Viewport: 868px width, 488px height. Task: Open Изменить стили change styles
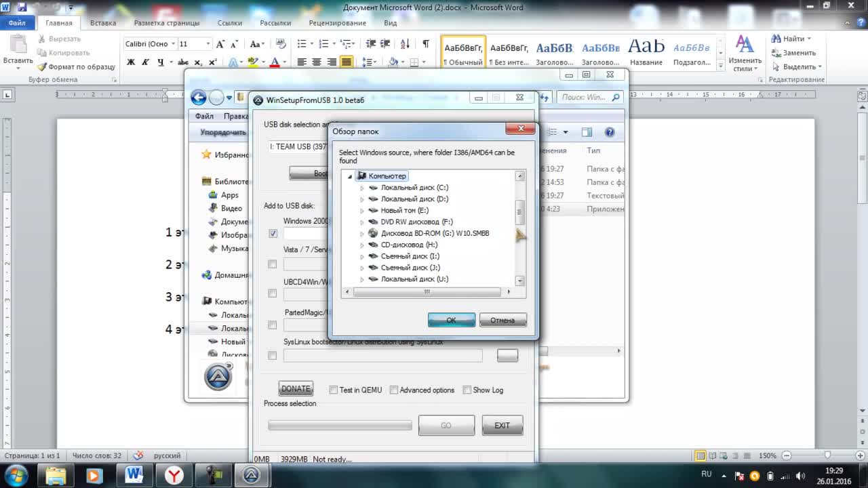coord(745,53)
